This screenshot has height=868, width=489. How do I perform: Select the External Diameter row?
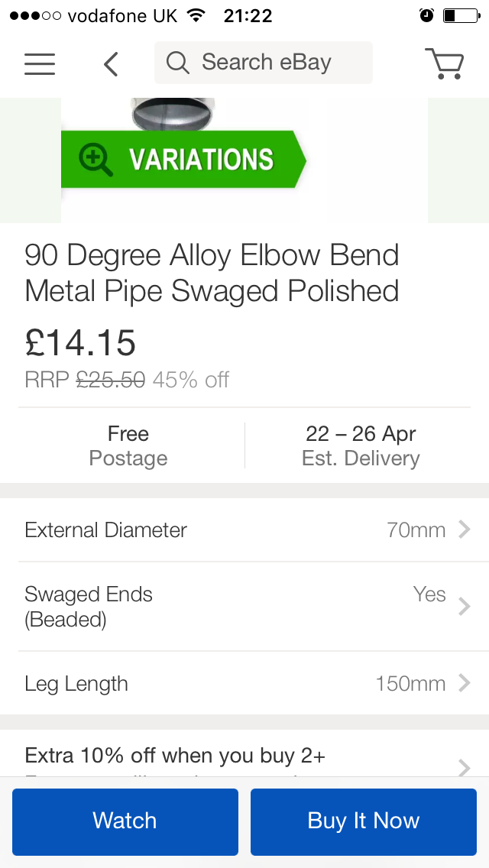tap(229, 530)
